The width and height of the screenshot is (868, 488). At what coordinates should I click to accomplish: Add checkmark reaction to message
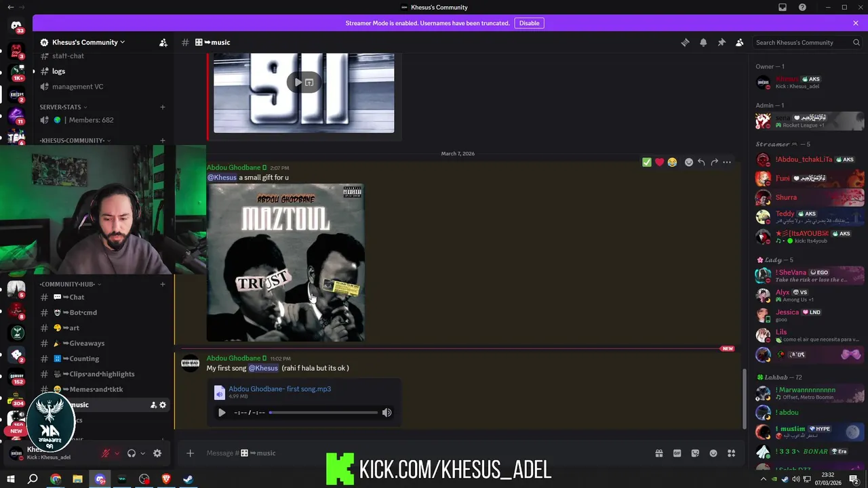tap(647, 162)
